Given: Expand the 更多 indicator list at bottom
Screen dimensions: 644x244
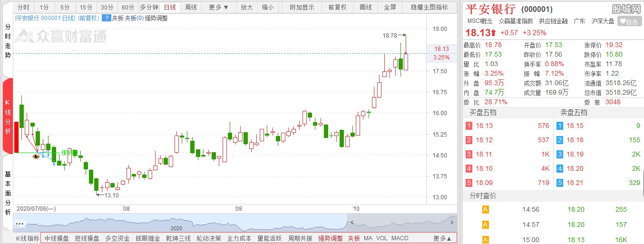Looking at the screenshot, I should 442,238.
